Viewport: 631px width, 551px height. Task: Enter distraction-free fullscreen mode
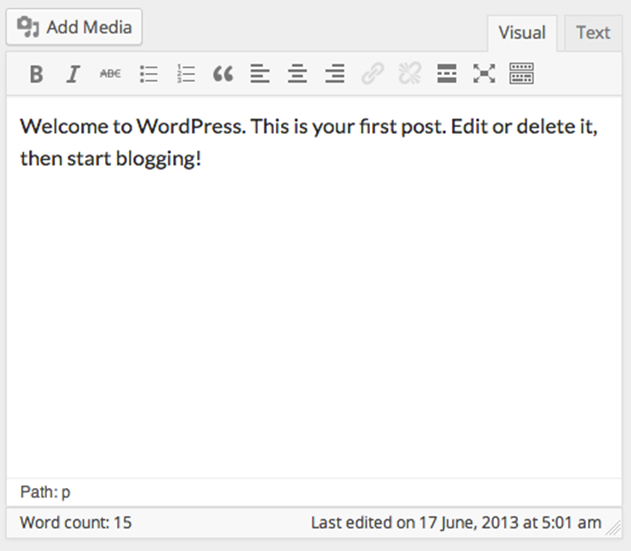click(x=484, y=74)
